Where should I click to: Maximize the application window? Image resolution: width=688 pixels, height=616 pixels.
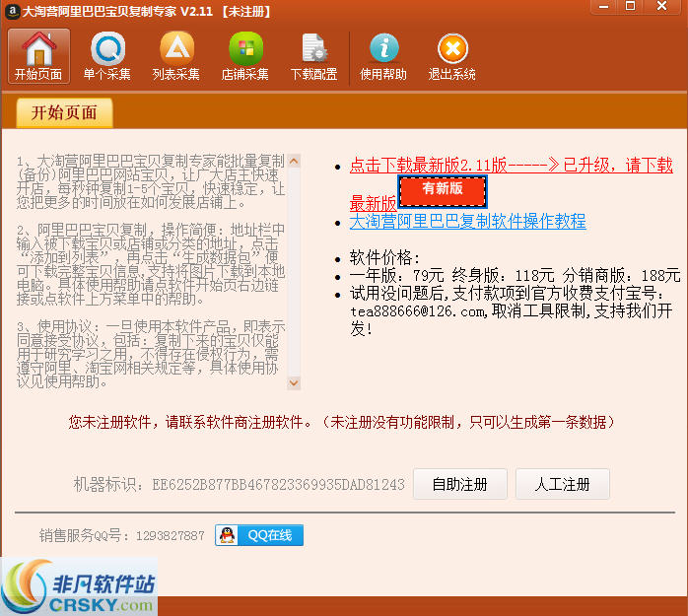[x=630, y=6]
